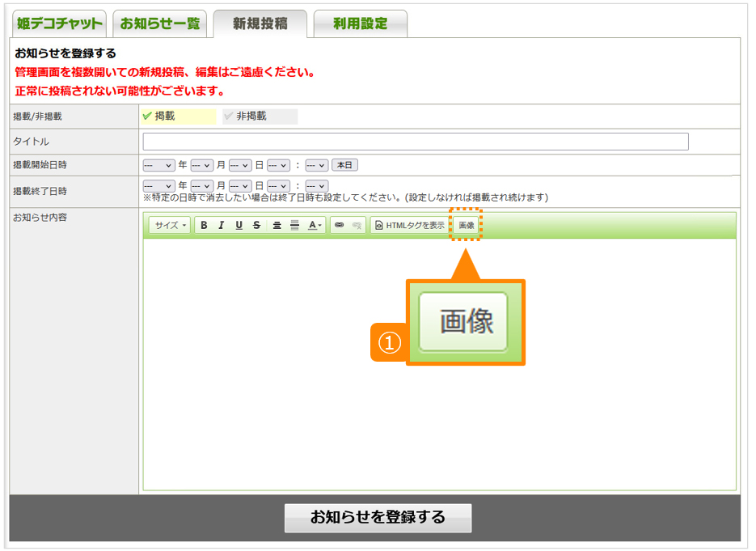Open the 利用設定 tab
The height and width of the screenshot is (551, 756).
[360, 24]
